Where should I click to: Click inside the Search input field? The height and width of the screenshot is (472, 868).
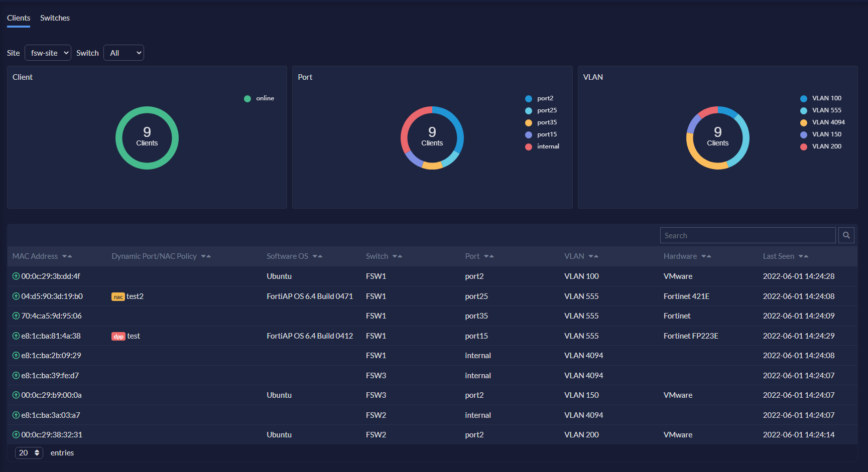(x=747, y=235)
